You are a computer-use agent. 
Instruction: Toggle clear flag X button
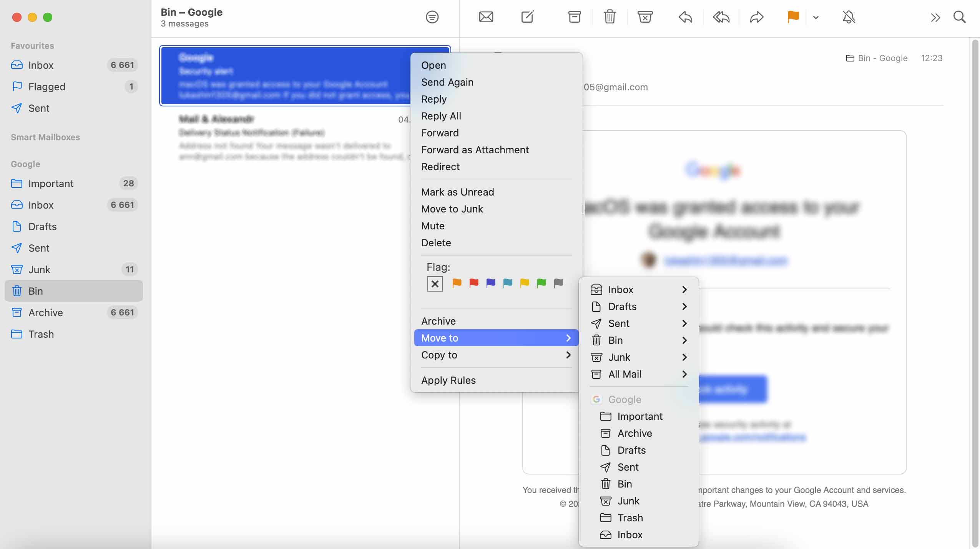pyautogui.click(x=434, y=283)
